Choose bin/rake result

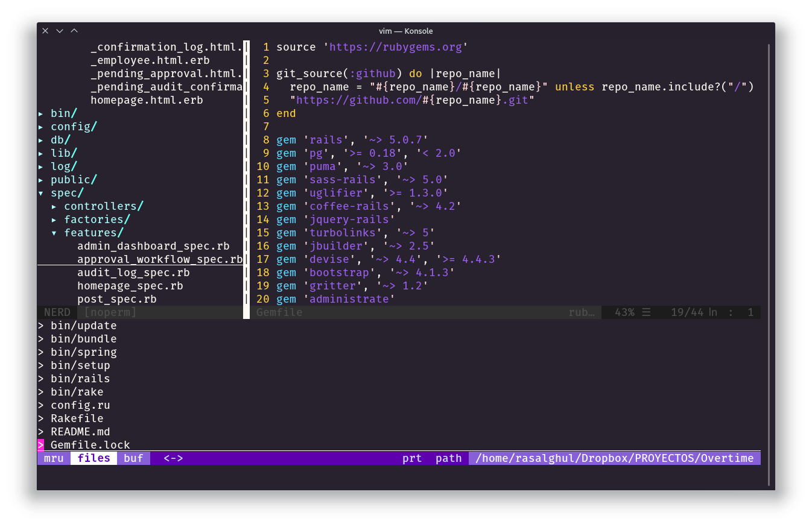pos(77,392)
